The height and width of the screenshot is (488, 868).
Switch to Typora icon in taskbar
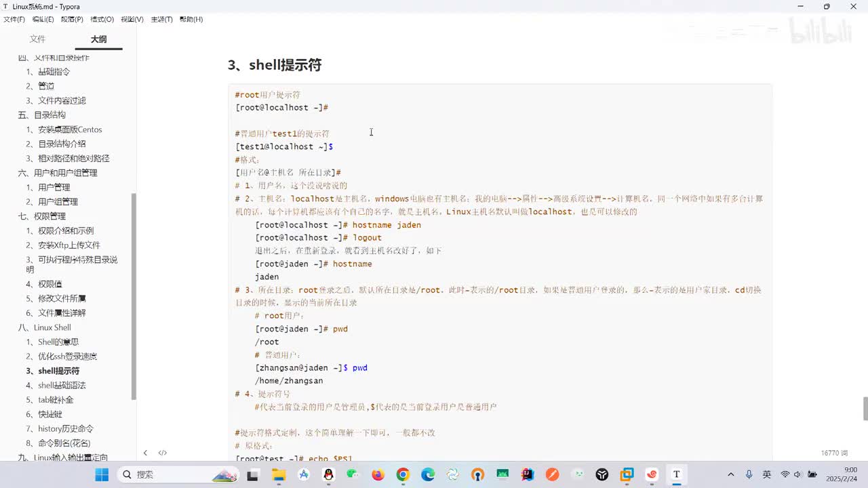point(676,474)
